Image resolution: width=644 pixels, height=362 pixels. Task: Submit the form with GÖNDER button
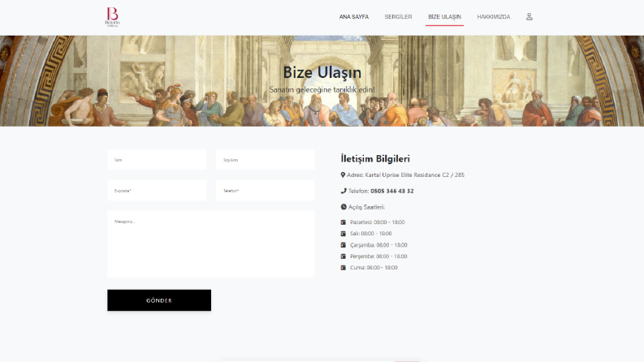click(x=159, y=300)
